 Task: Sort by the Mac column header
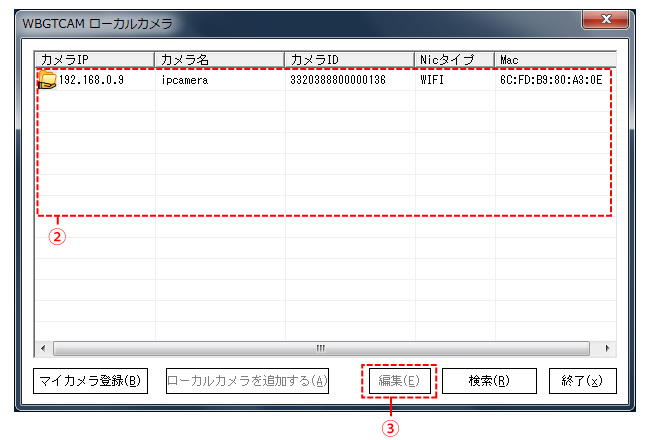555,60
